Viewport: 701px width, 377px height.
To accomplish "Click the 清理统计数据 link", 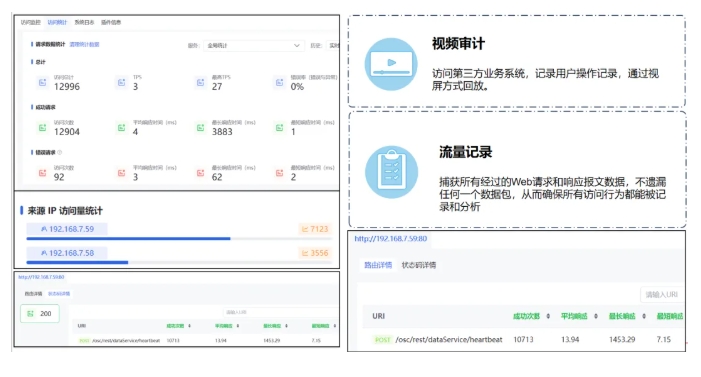I will pyautogui.click(x=84, y=44).
